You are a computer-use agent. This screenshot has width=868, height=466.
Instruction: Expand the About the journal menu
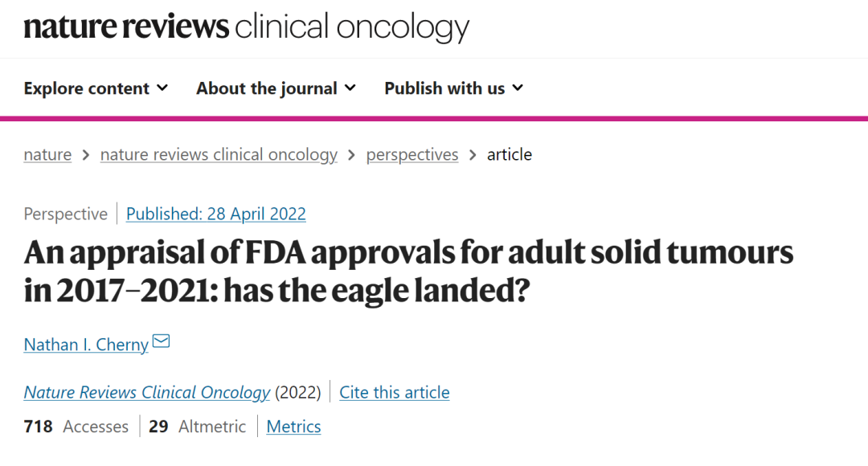pyautogui.click(x=268, y=88)
